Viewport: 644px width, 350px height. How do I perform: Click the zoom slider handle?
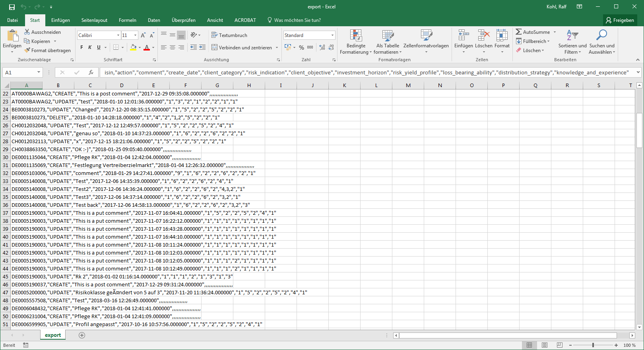click(x=593, y=345)
